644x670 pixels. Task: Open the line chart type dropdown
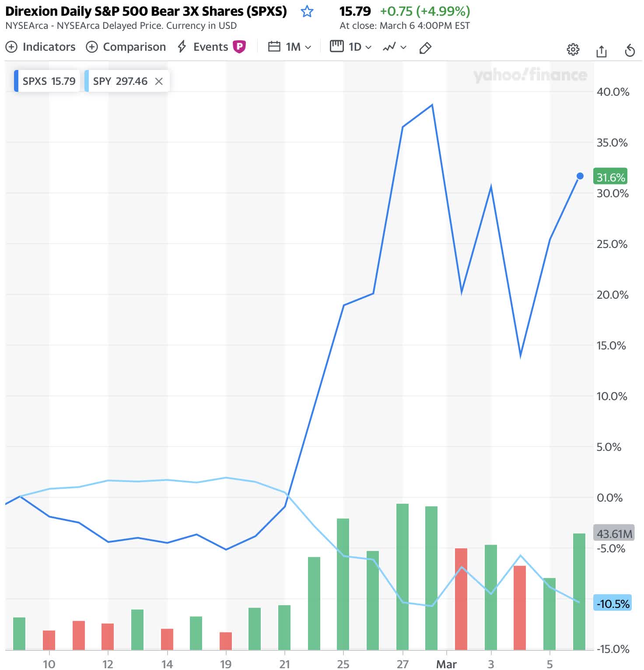[x=395, y=47]
